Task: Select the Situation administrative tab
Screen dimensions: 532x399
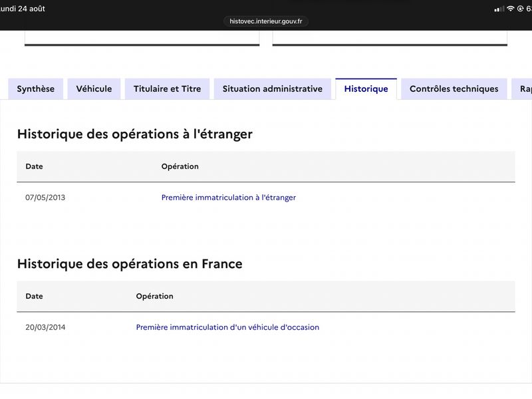Action: [273, 89]
